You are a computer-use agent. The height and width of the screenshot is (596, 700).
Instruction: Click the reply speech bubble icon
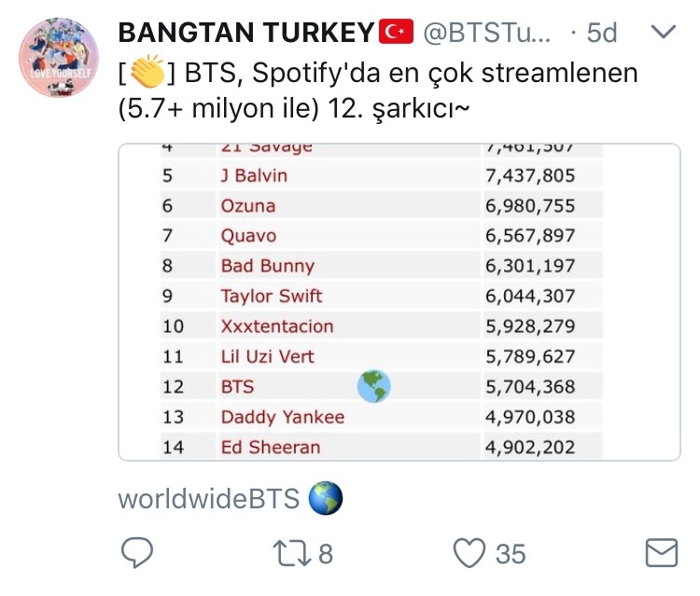pyautogui.click(x=137, y=554)
